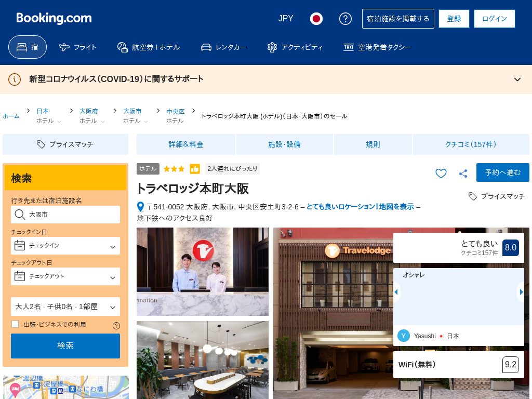Click the WiFi(無料) label
This screenshot has height=399, width=532.
coord(417,365)
